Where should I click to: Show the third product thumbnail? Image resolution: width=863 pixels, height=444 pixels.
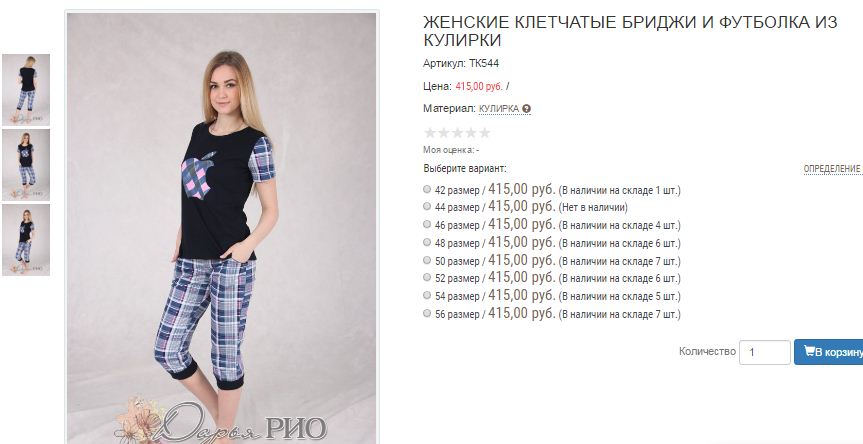(x=26, y=240)
